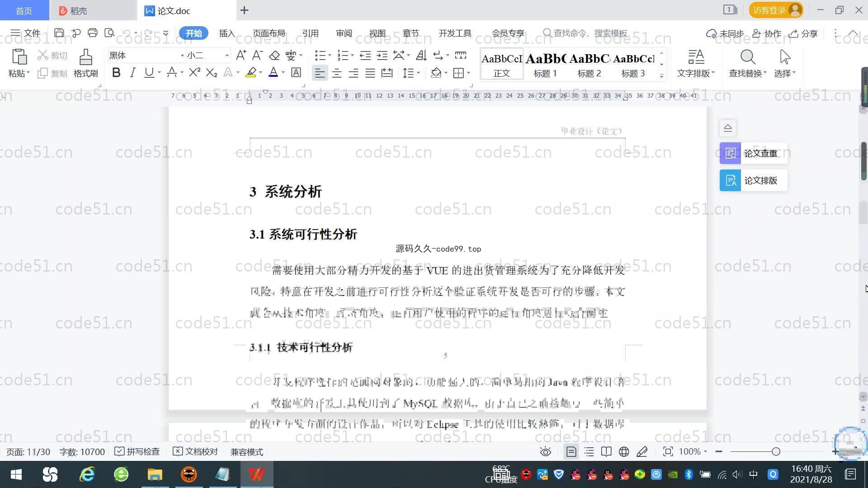Image resolution: width=868 pixels, height=488 pixels.
Task: Increase font size icon
Action: (241, 55)
